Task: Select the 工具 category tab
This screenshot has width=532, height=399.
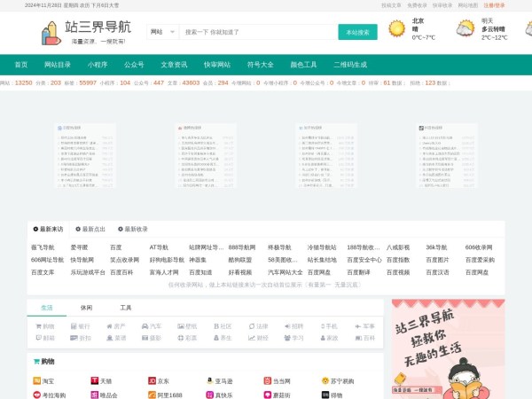Action: point(126,308)
